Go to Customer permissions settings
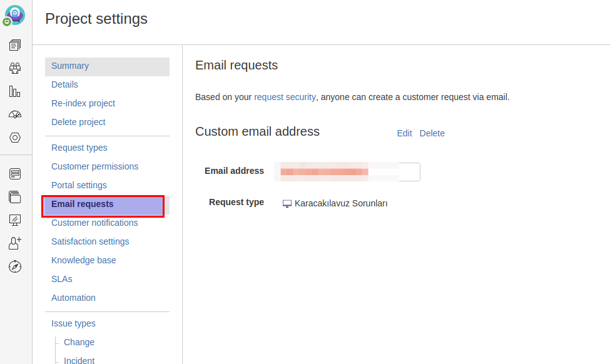Screen dimensions: 610x364 95,166
